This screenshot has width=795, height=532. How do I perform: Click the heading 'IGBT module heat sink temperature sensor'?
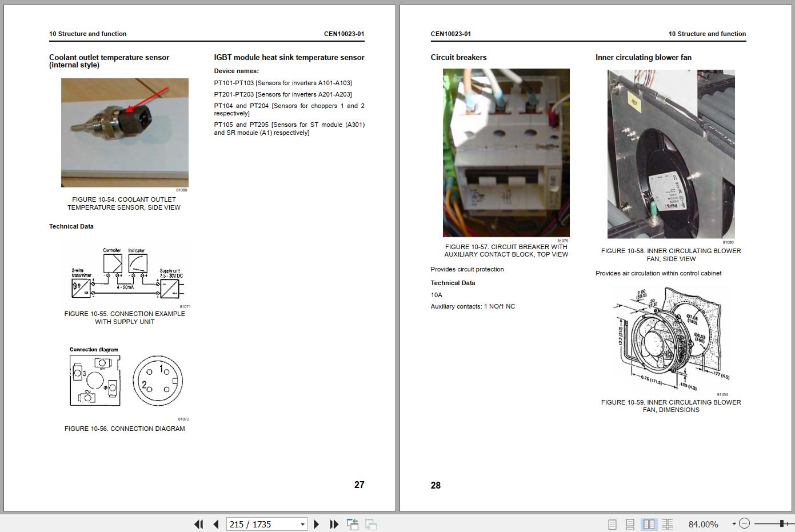click(289, 57)
